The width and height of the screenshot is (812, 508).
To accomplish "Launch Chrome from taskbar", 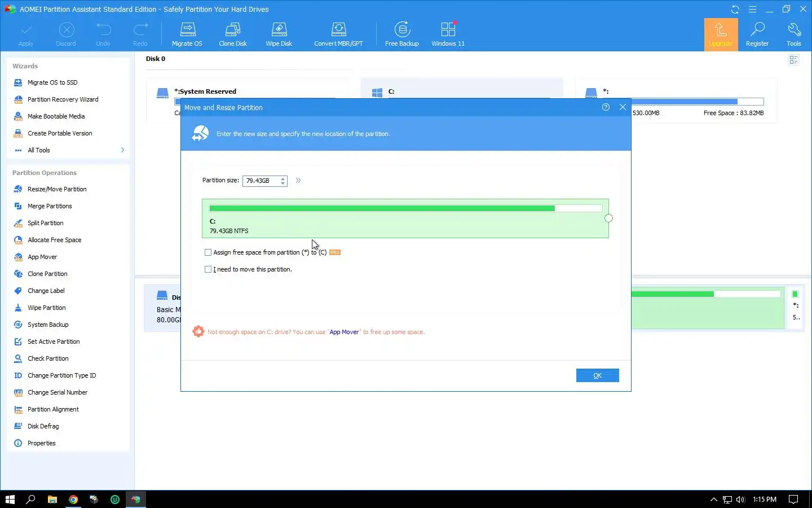I will [73, 499].
